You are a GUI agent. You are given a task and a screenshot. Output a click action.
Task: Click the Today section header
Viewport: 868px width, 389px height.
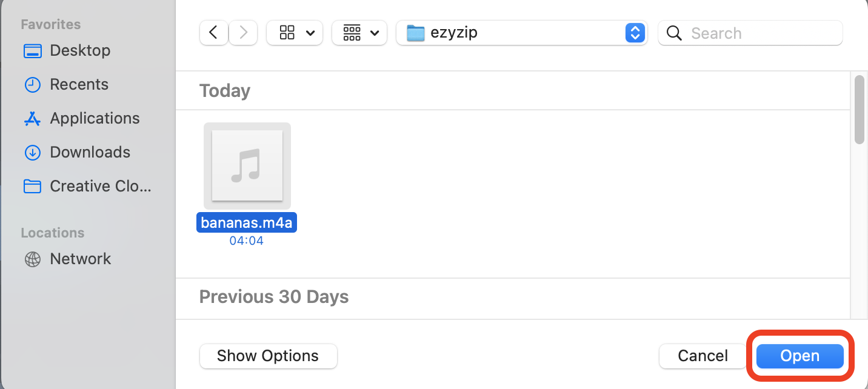[224, 90]
